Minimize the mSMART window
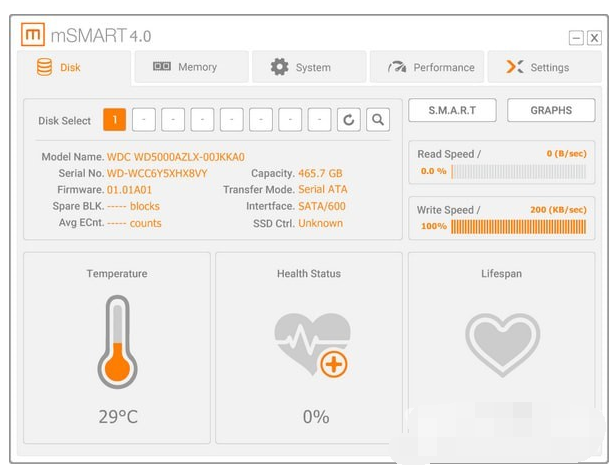 (x=576, y=38)
